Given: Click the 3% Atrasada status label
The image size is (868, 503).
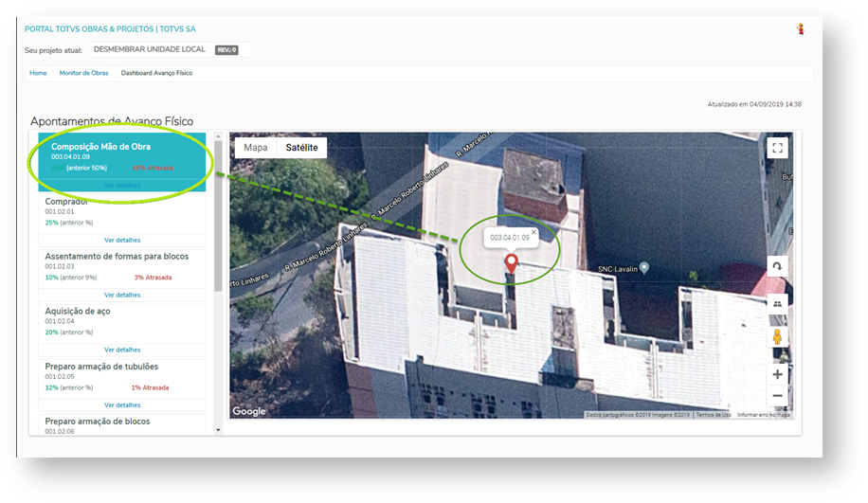Looking at the screenshot, I should pos(153,278).
